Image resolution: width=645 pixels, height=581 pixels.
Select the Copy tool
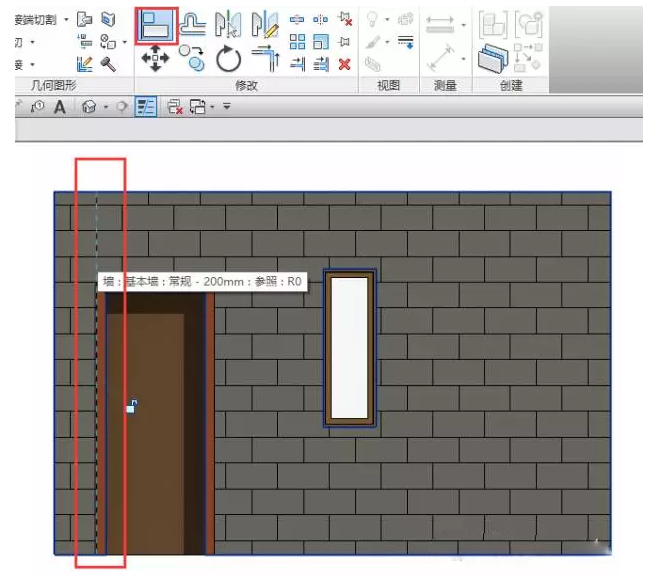pos(191,60)
